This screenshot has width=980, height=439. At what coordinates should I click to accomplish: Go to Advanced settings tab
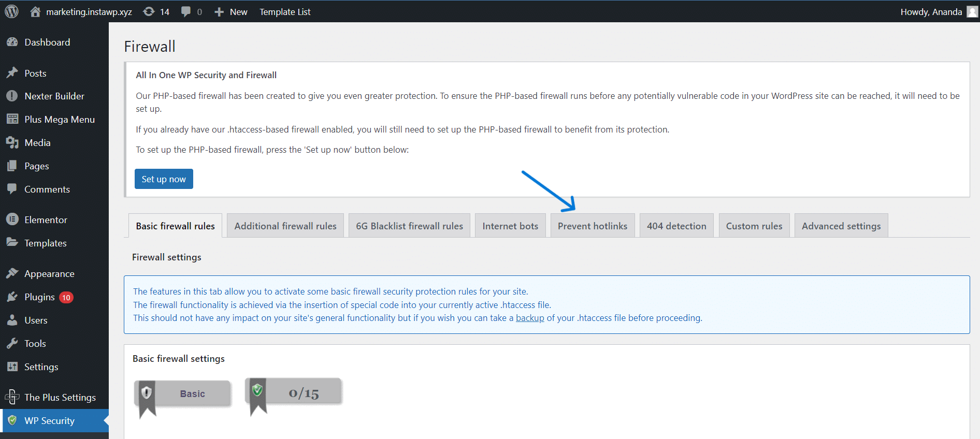coord(841,226)
